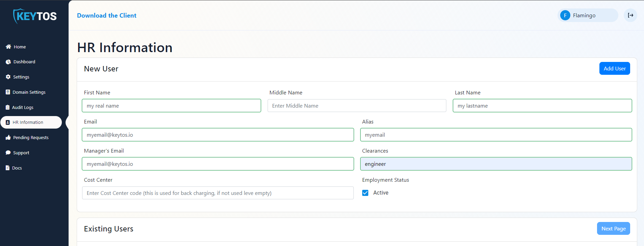The height and width of the screenshot is (246, 644).
Task: Select HR Information sidebar item
Action: 31,122
